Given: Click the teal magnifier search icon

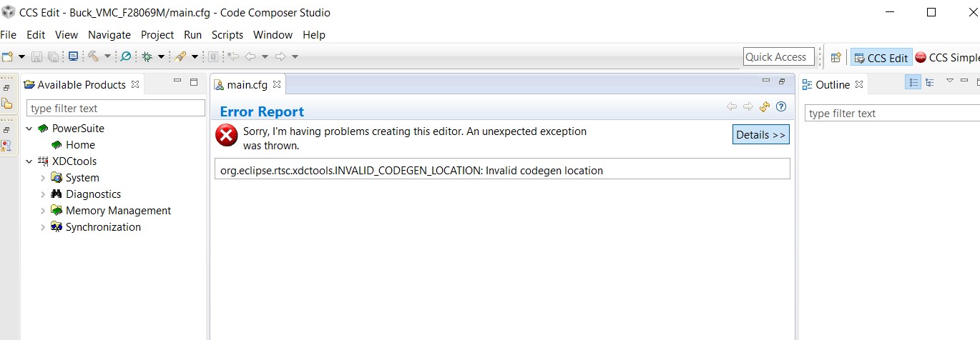Looking at the screenshot, I should pyautogui.click(x=126, y=56).
